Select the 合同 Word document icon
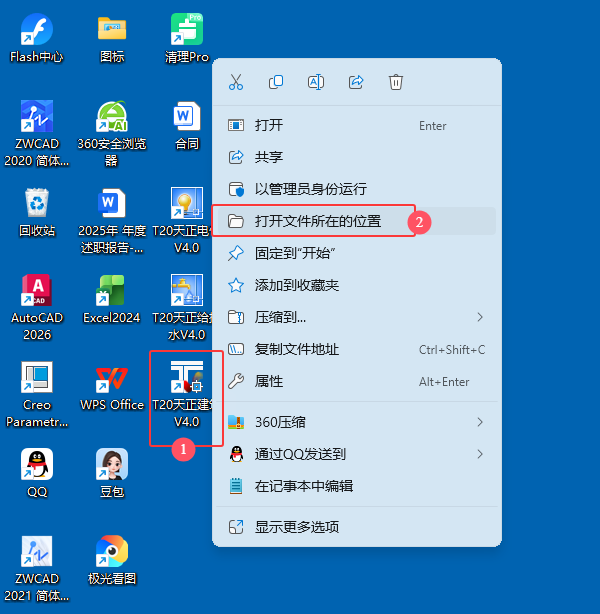Viewport: 600px width, 614px height. tap(187, 125)
